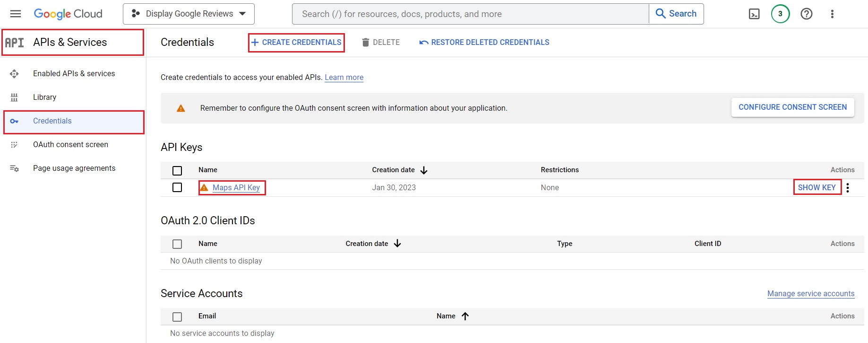
Task: Open Page usage agreements
Action: click(74, 168)
